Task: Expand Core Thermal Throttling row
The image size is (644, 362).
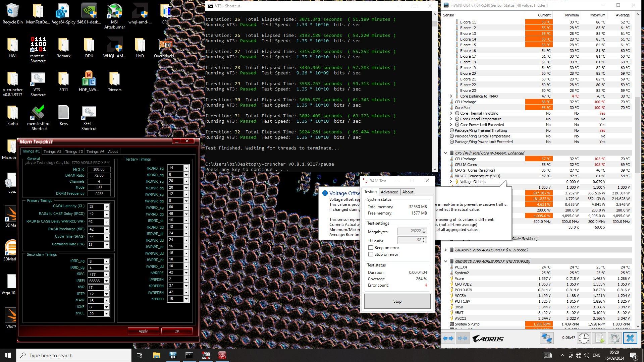Action: 451,113
